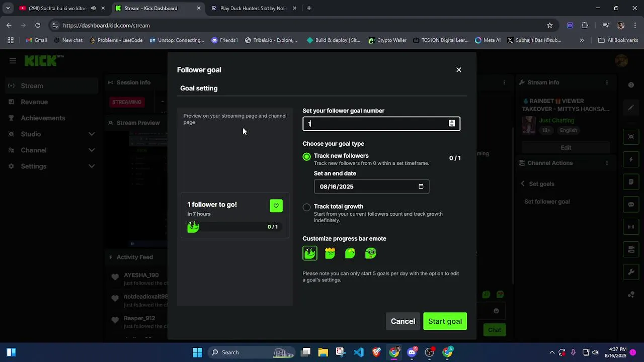
Task: Click the heart icon in the goal preview card
Action: click(x=276, y=206)
